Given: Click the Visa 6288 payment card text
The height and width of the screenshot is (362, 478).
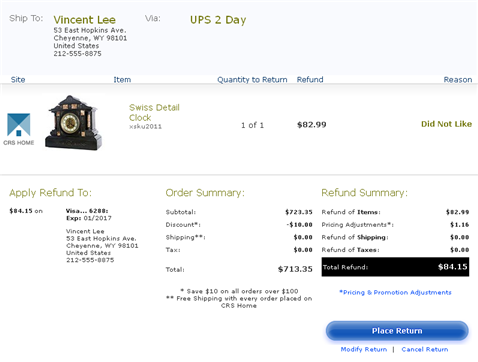Looking at the screenshot, I should 87,211.
